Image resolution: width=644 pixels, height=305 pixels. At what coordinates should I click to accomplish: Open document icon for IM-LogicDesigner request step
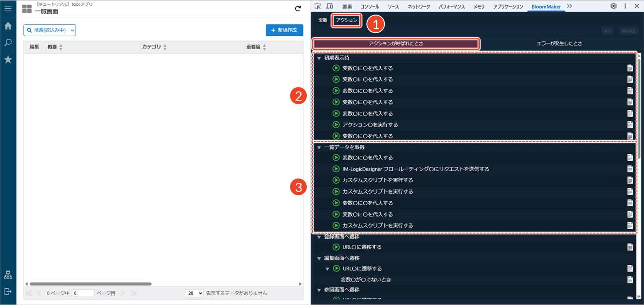(630, 169)
